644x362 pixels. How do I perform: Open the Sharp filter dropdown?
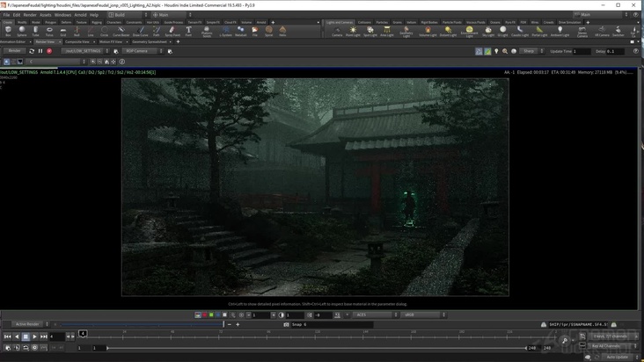click(x=531, y=51)
